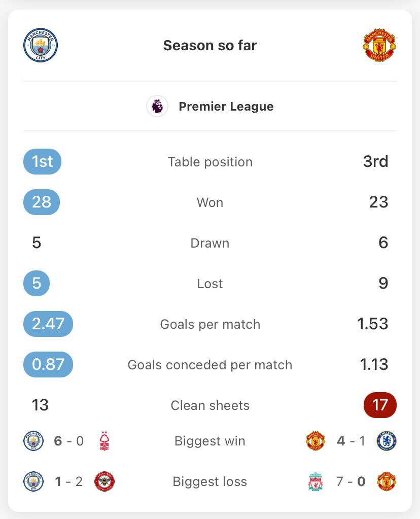Screen dimensions: 420x519
Task: Open the Premier League logo icon
Action: [x=157, y=106]
